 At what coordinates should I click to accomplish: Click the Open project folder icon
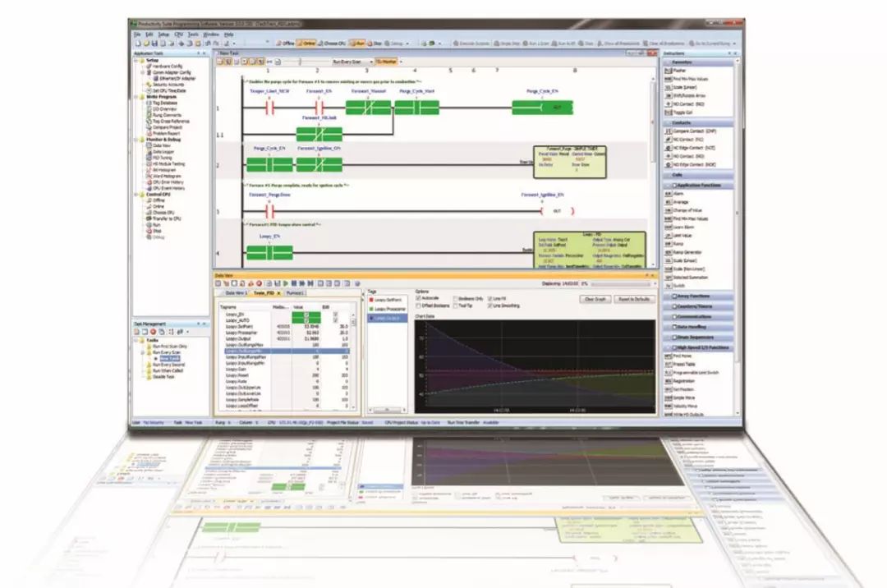(x=146, y=43)
